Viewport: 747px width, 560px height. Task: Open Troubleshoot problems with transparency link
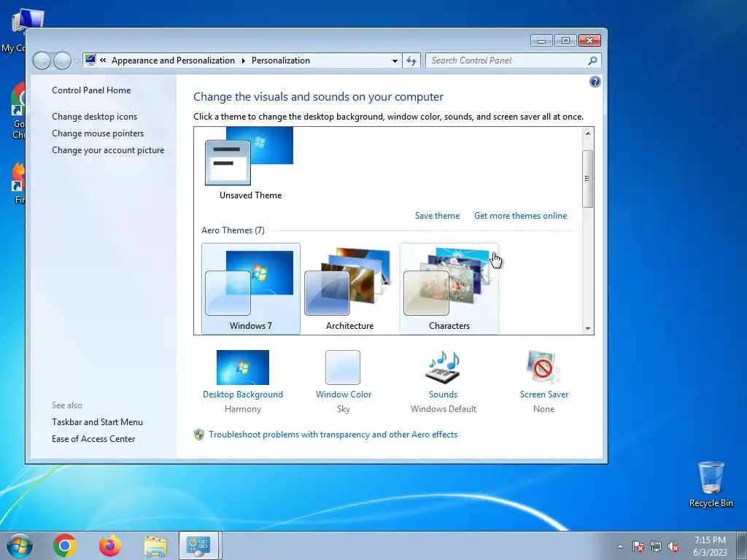click(x=333, y=435)
